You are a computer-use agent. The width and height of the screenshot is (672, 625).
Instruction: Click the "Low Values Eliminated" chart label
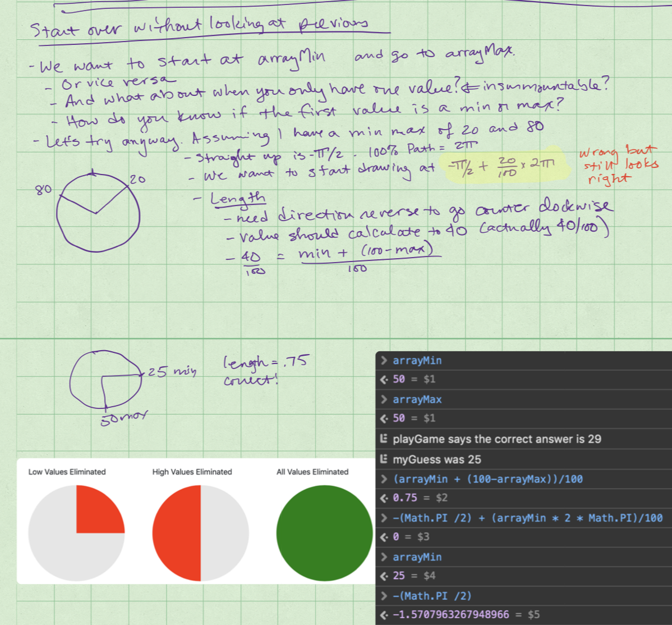(67, 472)
